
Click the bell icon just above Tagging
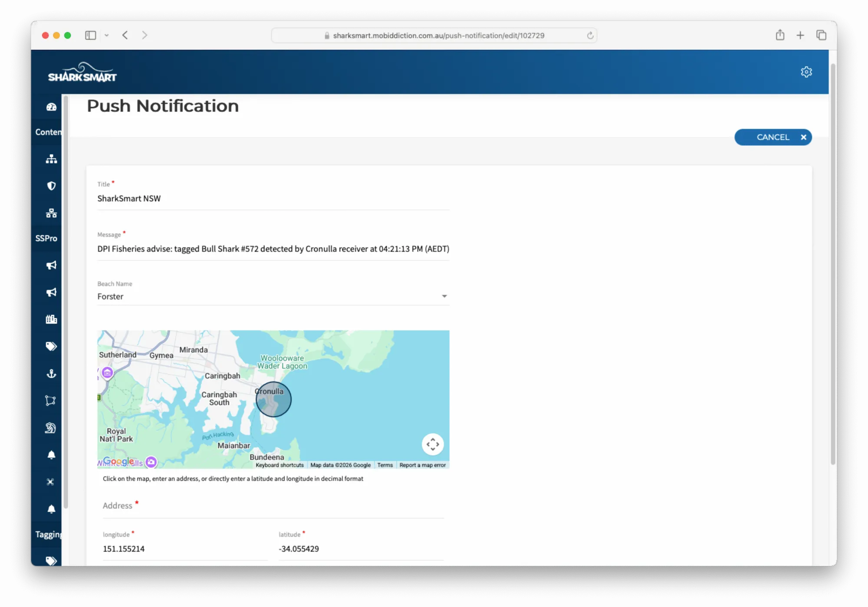pos(51,509)
